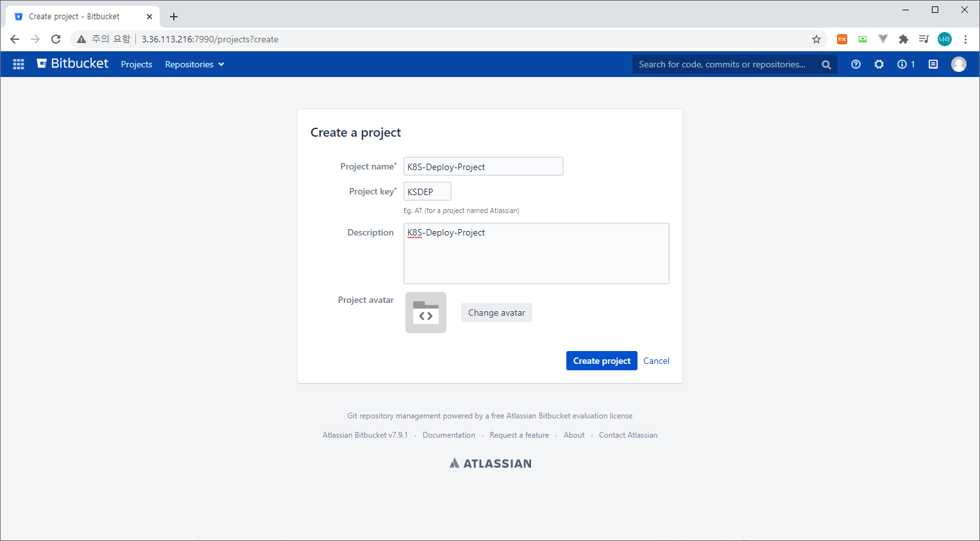Open the app switcher grid icon
The width and height of the screenshot is (980, 541).
click(18, 64)
